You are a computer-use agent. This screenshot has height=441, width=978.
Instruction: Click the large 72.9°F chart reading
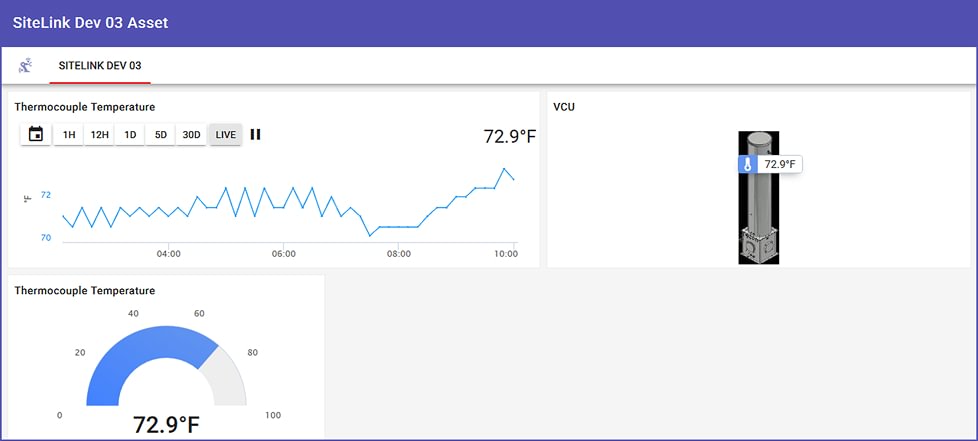[510, 137]
